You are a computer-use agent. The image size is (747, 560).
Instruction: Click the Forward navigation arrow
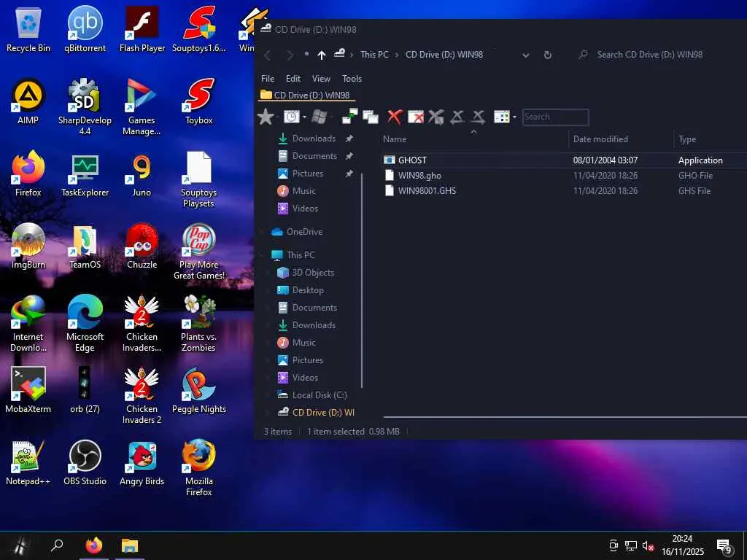click(290, 55)
